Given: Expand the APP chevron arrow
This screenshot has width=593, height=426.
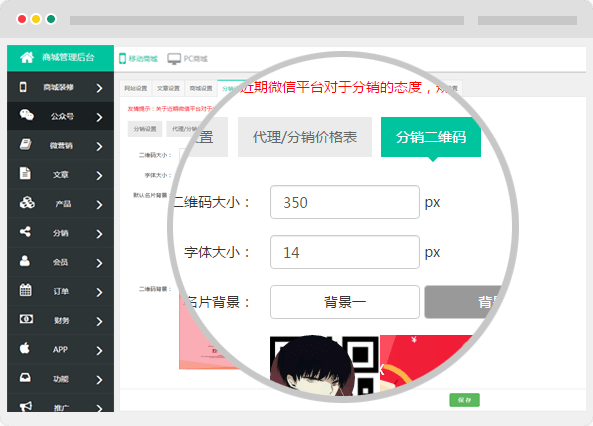Looking at the screenshot, I should tap(99, 350).
